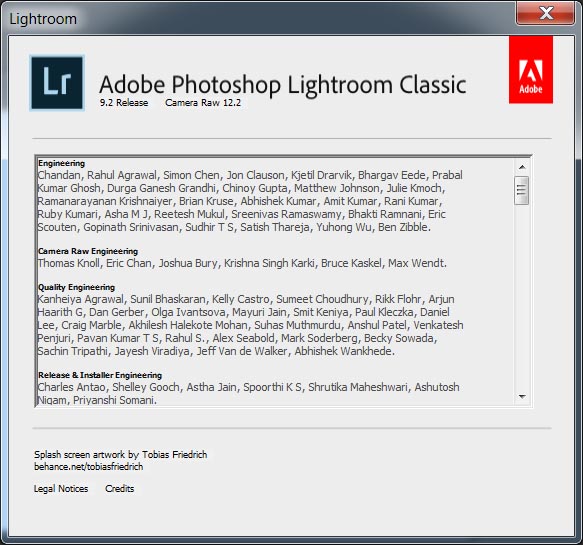
Task: Click the '9.2 Release' version text
Action: tap(124, 103)
